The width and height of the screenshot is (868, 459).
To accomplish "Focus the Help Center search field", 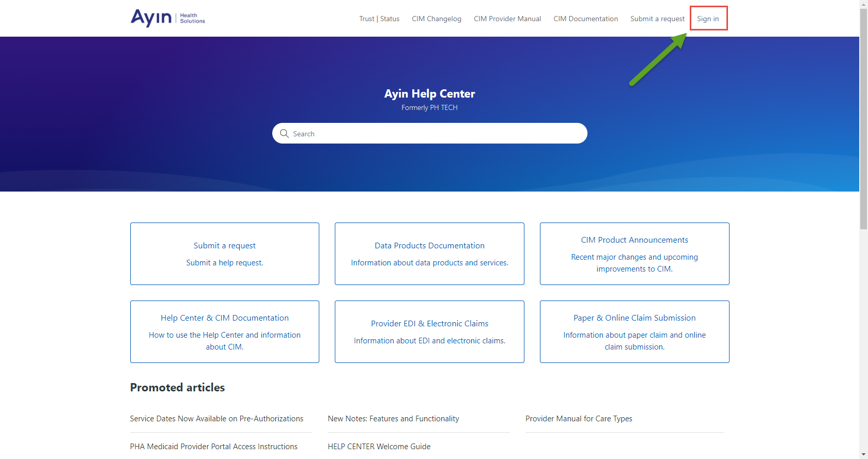I will coord(430,133).
